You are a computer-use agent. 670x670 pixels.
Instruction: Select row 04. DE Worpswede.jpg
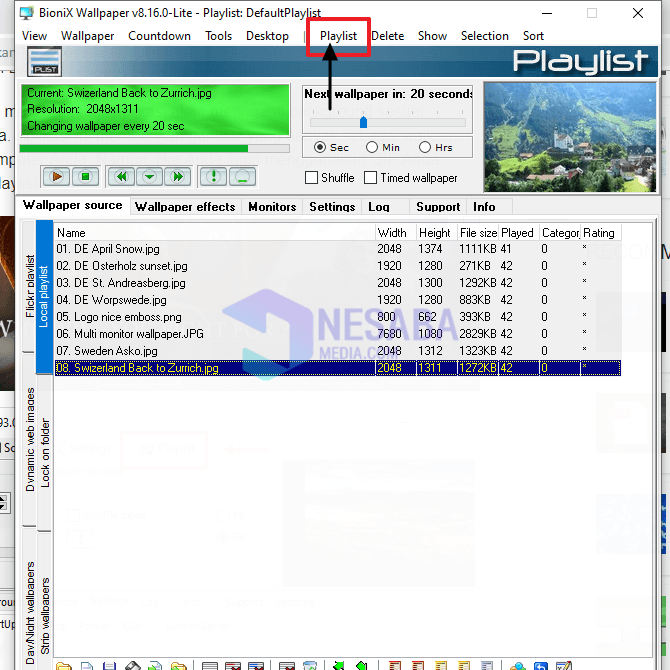338,300
